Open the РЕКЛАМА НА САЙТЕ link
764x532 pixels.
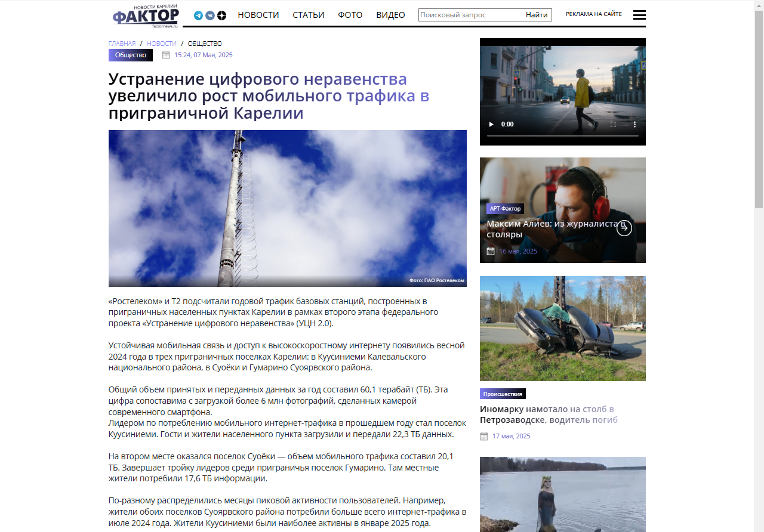tap(593, 14)
